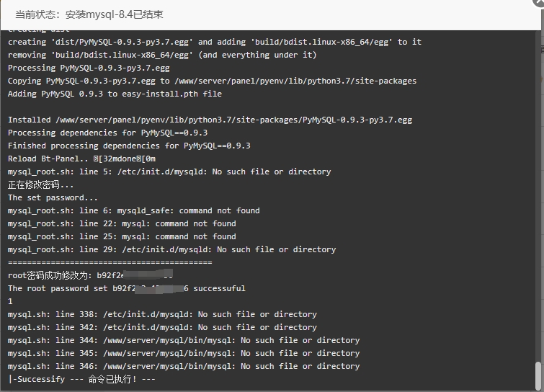The width and height of the screenshot is (544, 392).
Task: Click the 'mysql_root.sh: line 29' error line
Action: click(x=171, y=249)
